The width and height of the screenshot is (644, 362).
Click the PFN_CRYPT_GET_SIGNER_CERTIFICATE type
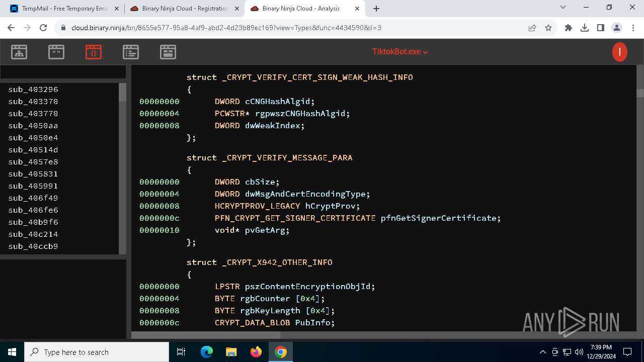295,218
